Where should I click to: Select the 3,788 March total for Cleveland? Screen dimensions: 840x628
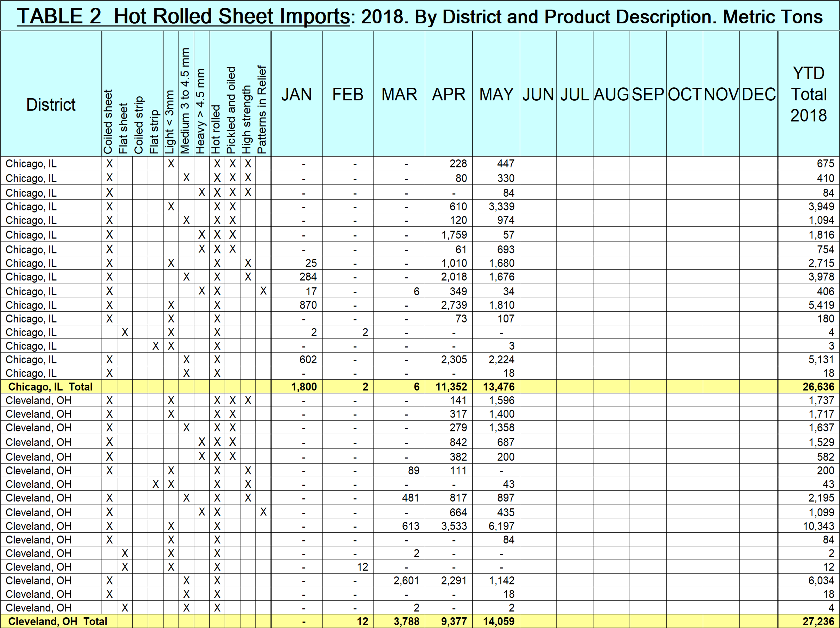406,622
